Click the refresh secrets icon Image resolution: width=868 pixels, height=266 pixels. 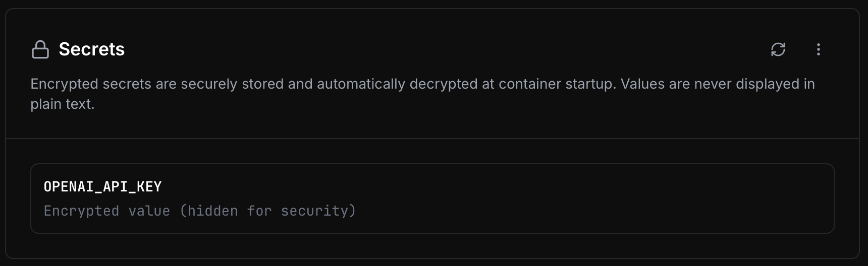coord(778,49)
